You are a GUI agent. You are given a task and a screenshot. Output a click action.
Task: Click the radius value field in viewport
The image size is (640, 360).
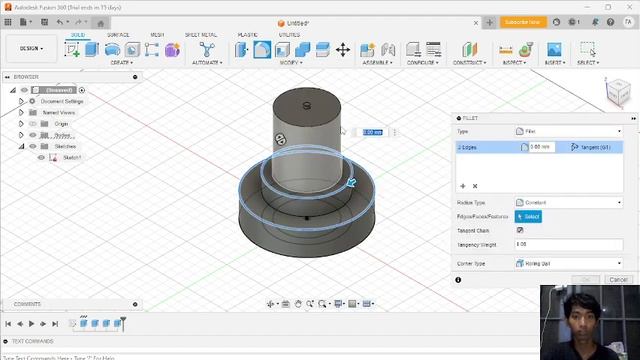373,132
